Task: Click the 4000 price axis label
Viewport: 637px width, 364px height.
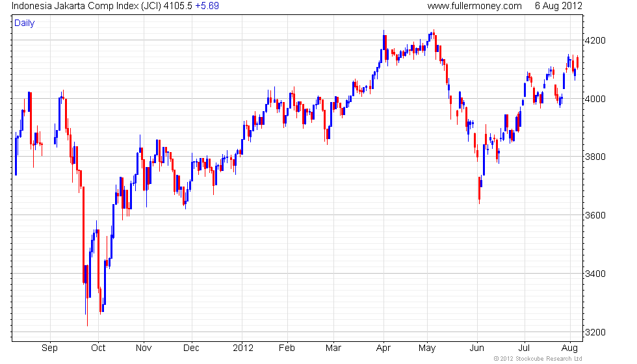Action: pos(595,99)
